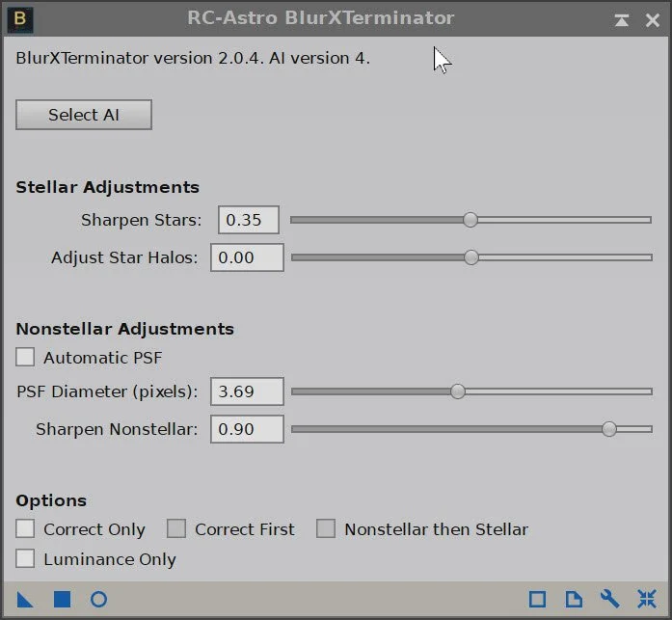Click the BlurXTerminator version 2.0.4 text

coord(193,58)
